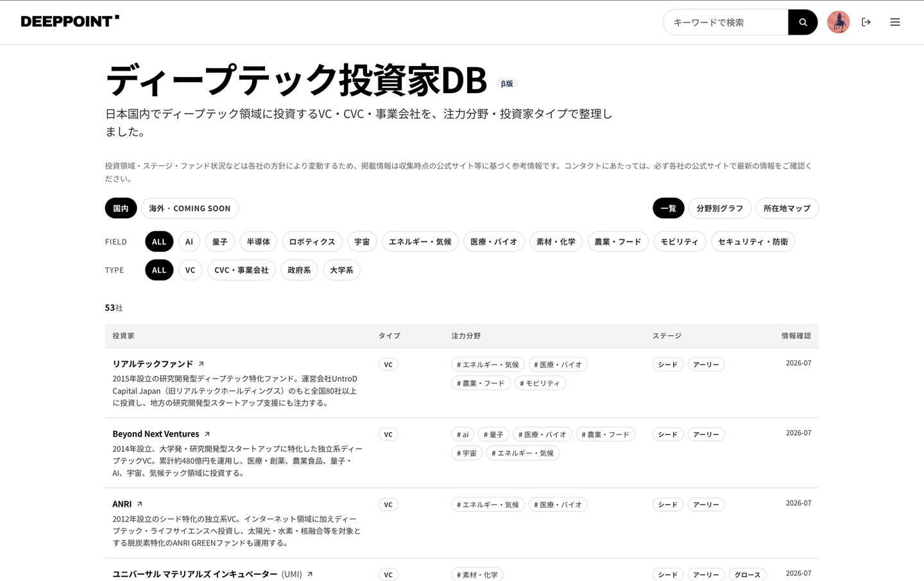Focus the キーワードで検索 search field
Viewport: 924px width, 581px height.
726,22
